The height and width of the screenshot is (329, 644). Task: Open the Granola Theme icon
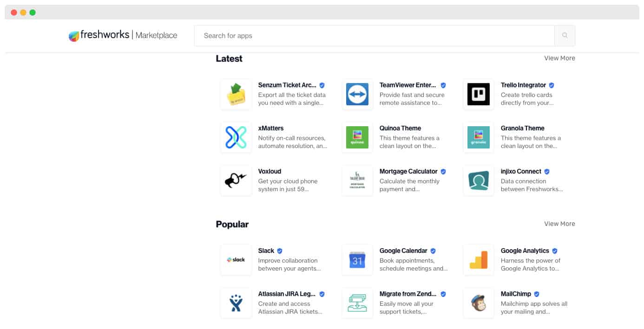coord(479,137)
